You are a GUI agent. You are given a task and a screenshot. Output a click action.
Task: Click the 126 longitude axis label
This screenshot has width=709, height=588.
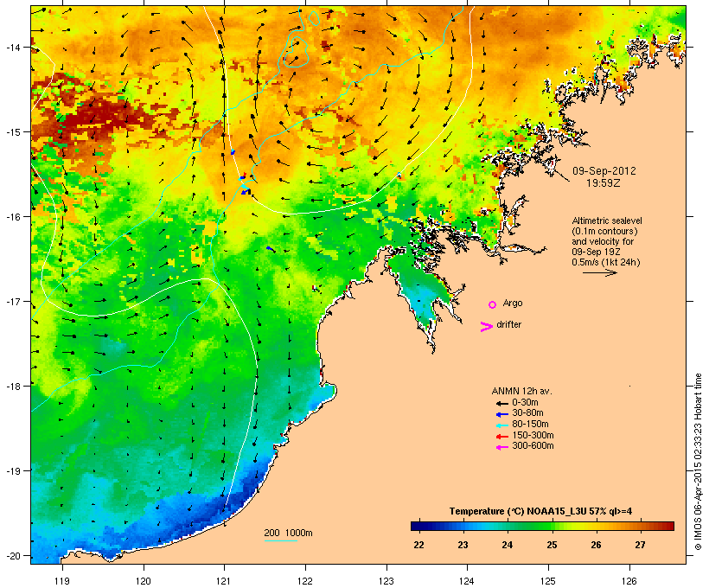(629, 581)
